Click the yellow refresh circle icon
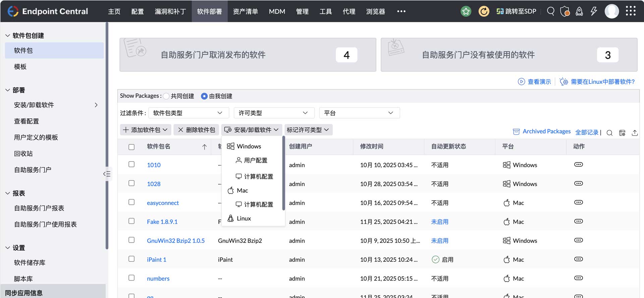 (484, 11)
